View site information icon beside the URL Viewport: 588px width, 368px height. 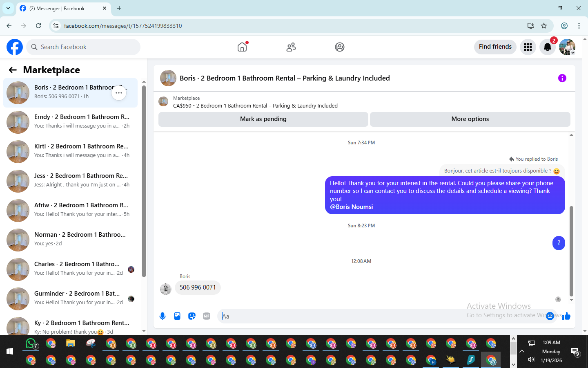56,26
